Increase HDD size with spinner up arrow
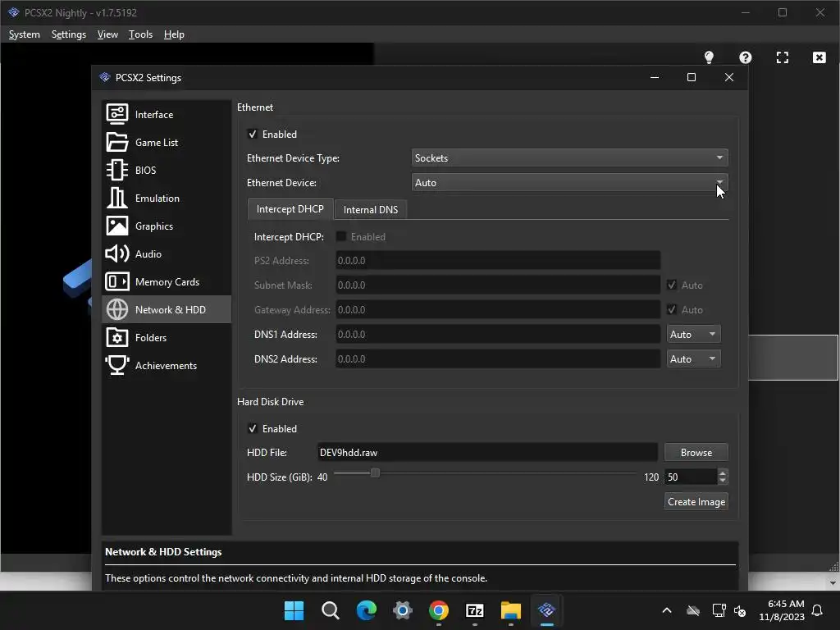The image size is (840, 630). point(723,472)
